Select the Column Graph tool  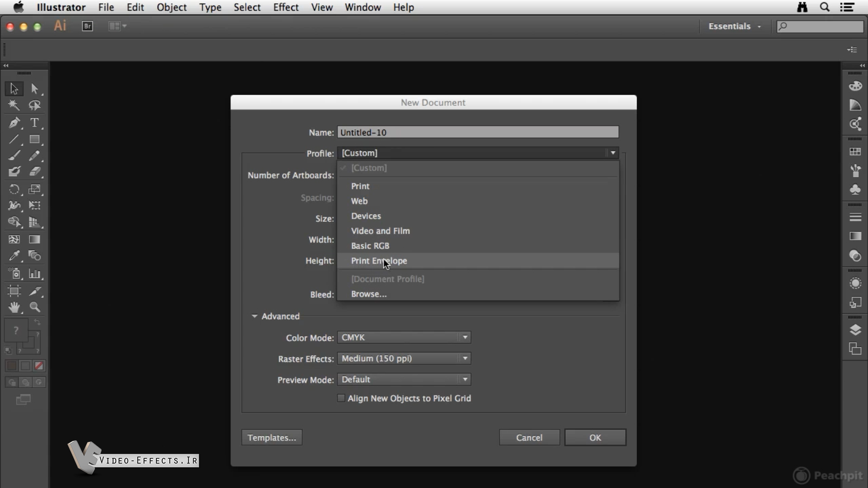click(35, 274)
